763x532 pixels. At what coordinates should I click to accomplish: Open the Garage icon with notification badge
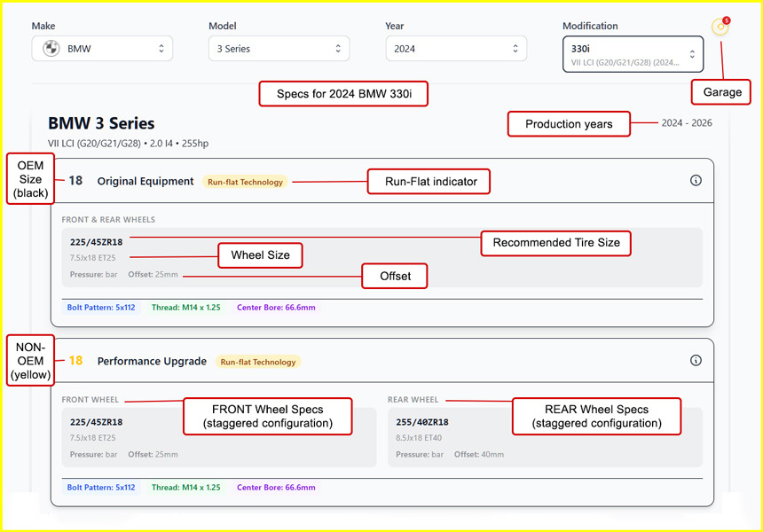pos(720,27)
